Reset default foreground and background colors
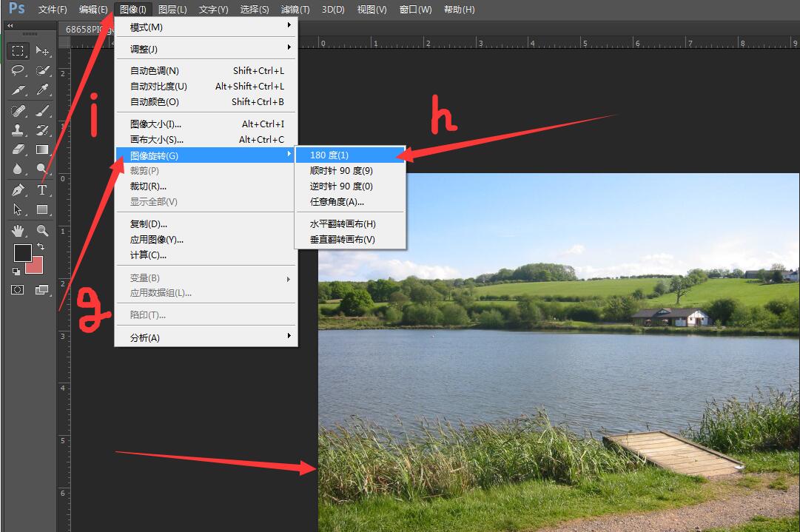Screen dimensions: 800x532 tap(16, 272)
